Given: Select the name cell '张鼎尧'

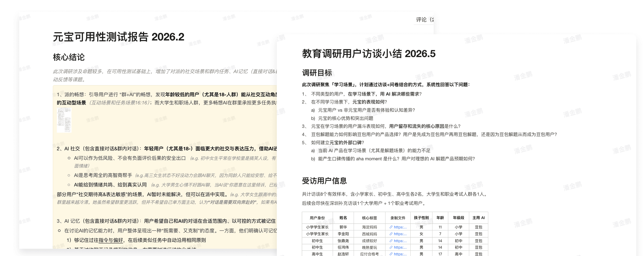Looking at the screenshot, I should pos(343,241).
